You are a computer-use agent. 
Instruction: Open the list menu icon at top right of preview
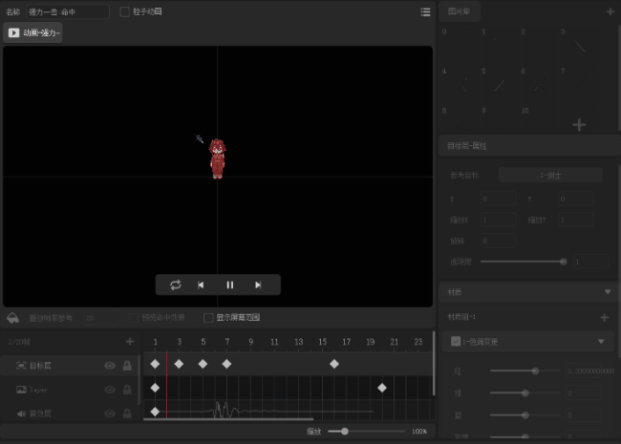point(426,12)
